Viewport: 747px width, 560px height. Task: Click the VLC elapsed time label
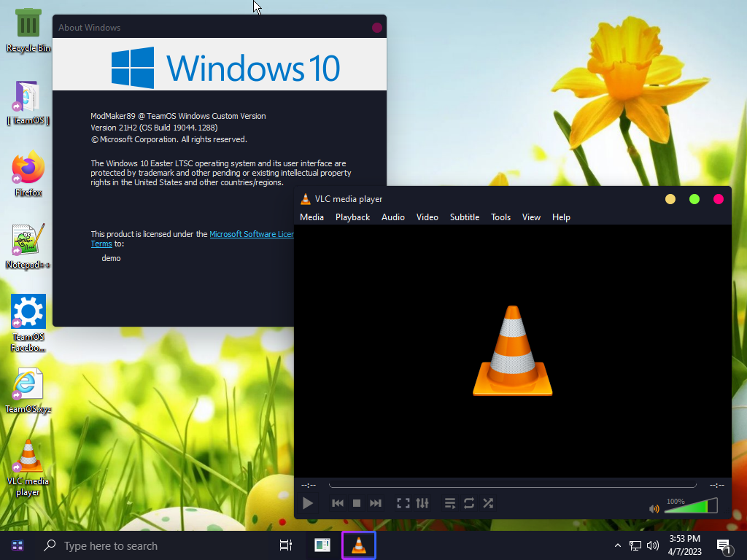309,485
